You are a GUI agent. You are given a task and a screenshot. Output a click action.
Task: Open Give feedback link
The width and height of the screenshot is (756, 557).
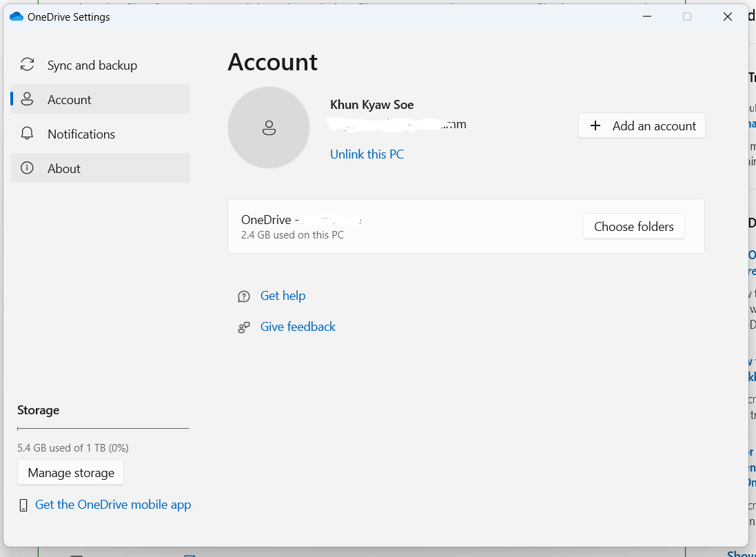tap(298, 327)
